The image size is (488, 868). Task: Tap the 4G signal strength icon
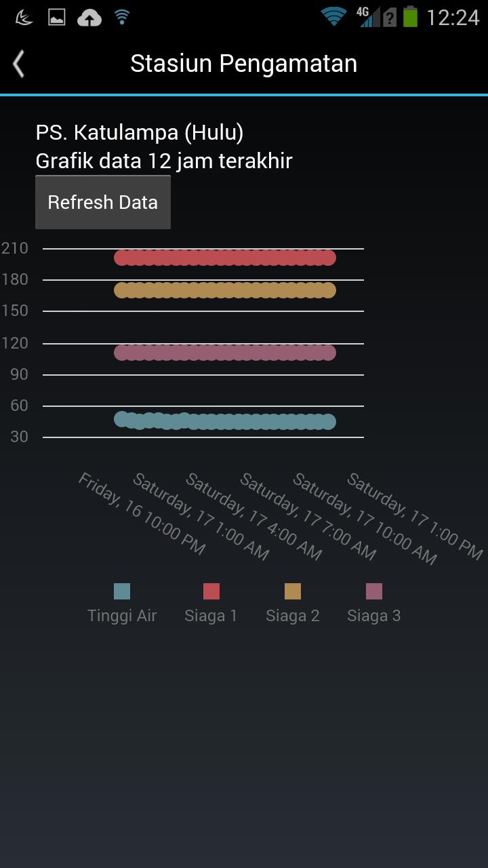pos(370,18)
